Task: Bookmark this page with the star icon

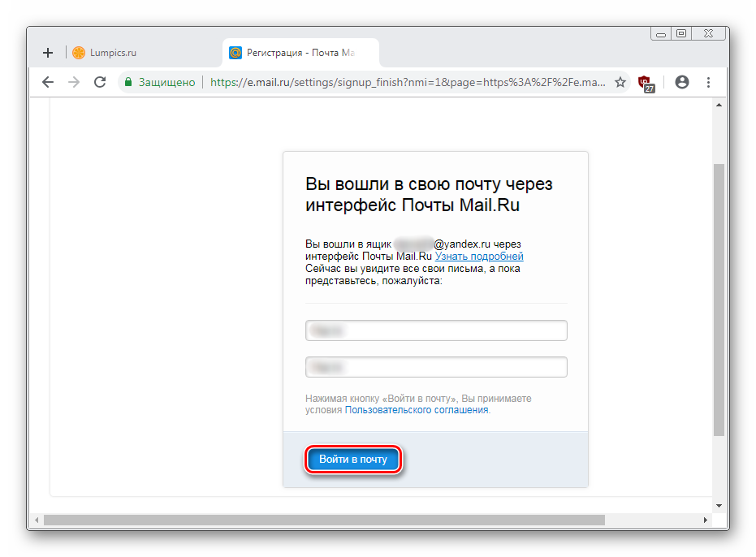Action: 620,82
